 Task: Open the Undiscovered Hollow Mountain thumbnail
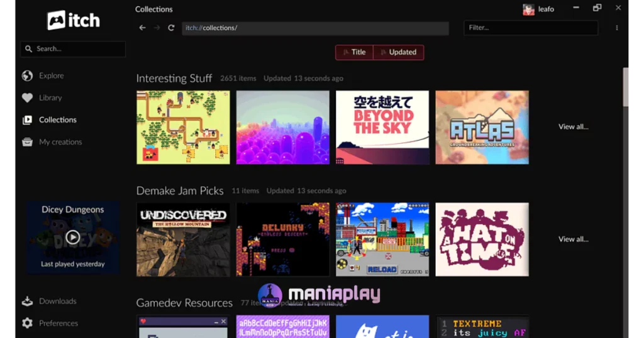tap(183, 239)
